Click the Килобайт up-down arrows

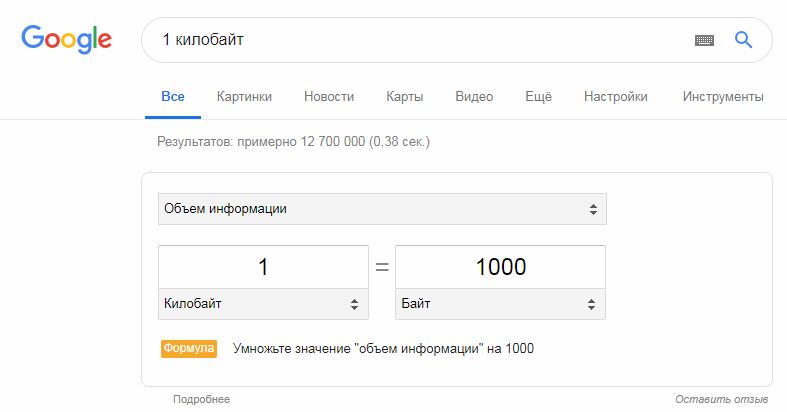coord(354,304)
